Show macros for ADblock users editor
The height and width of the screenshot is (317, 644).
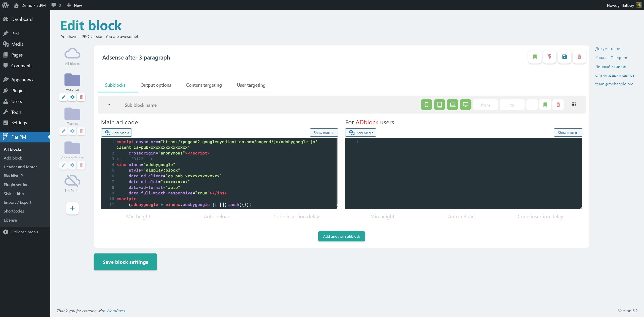click(x=568, y=133)
